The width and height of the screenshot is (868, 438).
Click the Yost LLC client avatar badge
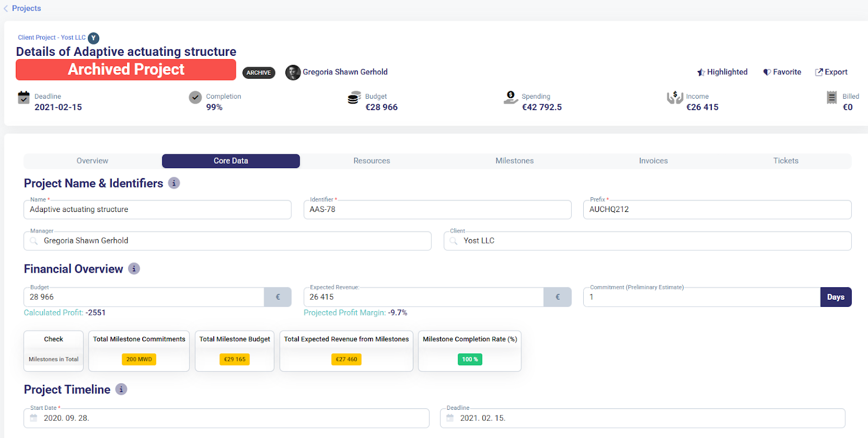[93, 38]
